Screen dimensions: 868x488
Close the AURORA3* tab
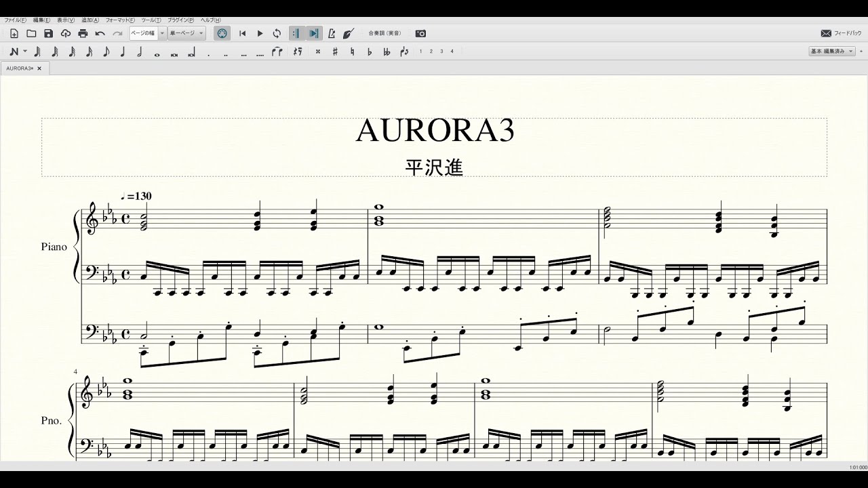(39, 68)
